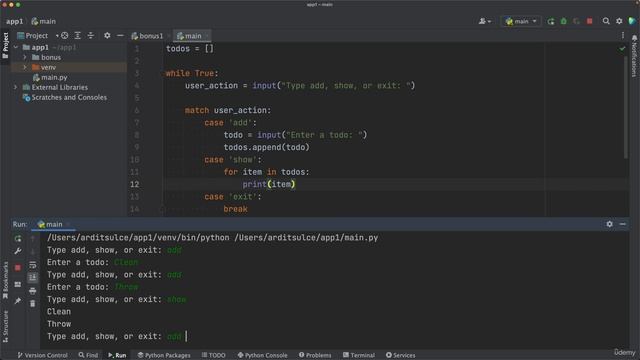The image size is (640, 360).
Task: Open Project panel options gear
Action: point(107,36)
